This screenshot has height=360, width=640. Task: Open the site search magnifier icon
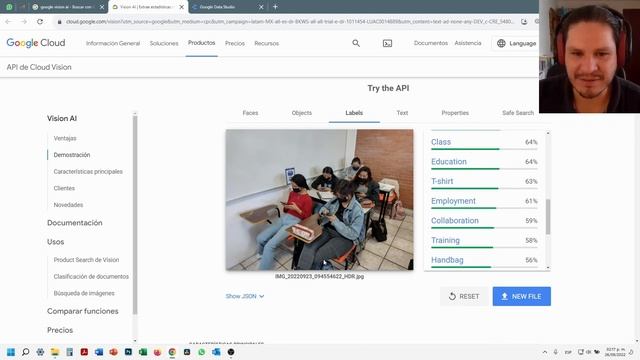point(356,43)
